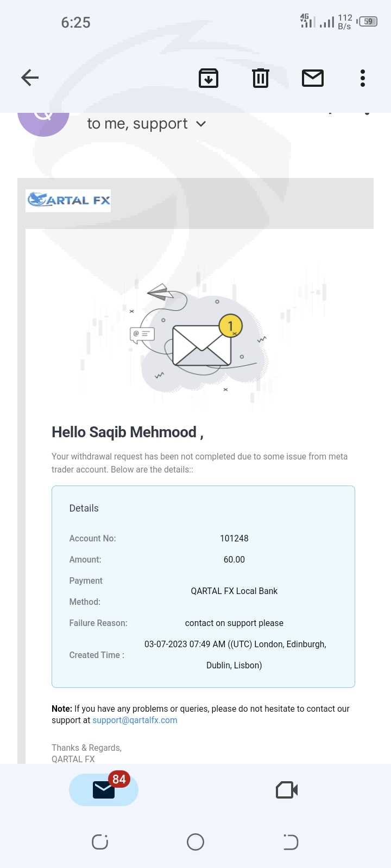Tap the 'to me, support' recipients text
The image size is (391, 868).
(x=137, y=124)
